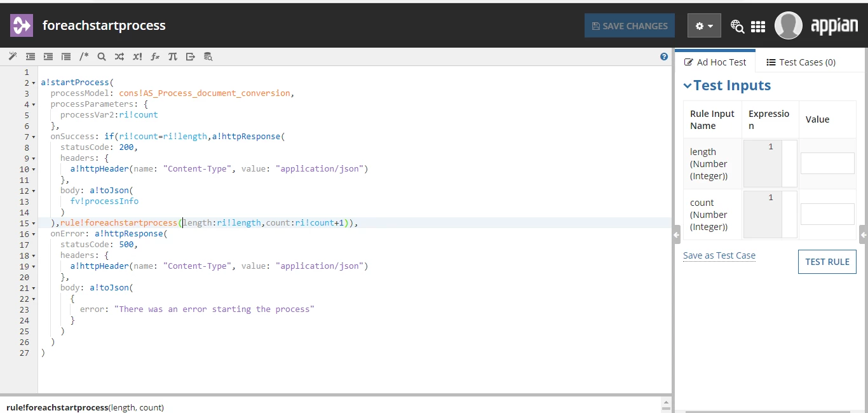Click the Save as Test Case link
The height and width of the screenshot is (413, 868).
[x=719, y=255]
